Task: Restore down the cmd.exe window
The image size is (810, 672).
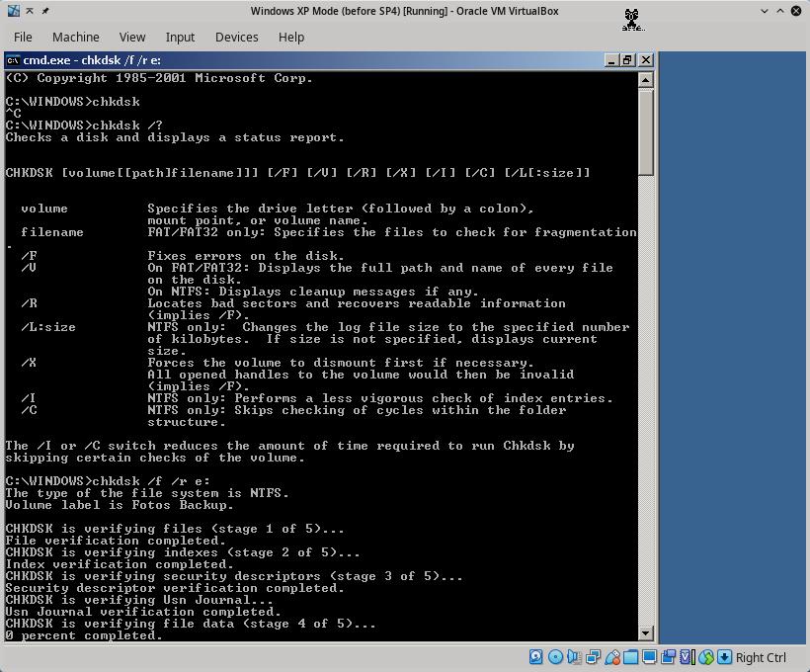Action: (x=627, y=60)
